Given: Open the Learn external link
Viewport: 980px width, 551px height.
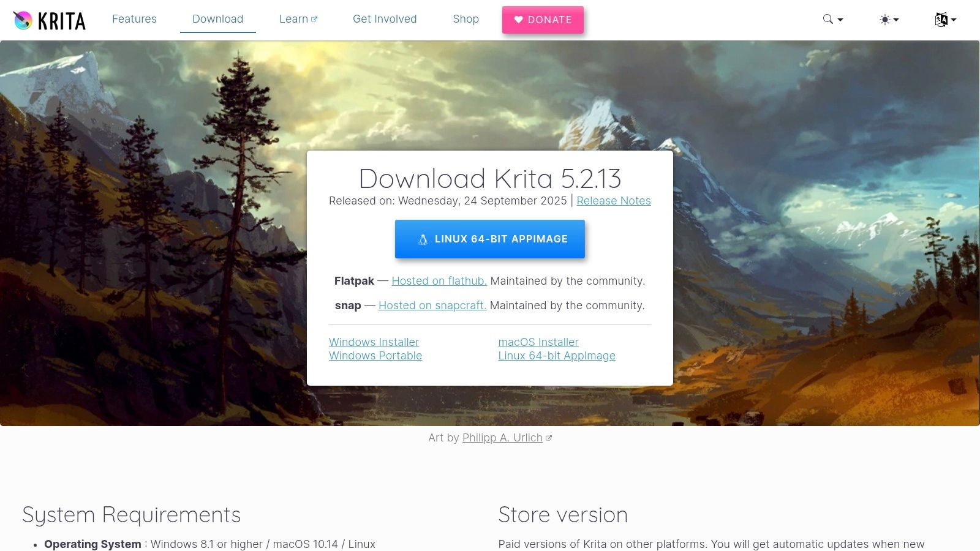Looking at the screenshot, I should point(298,19).
